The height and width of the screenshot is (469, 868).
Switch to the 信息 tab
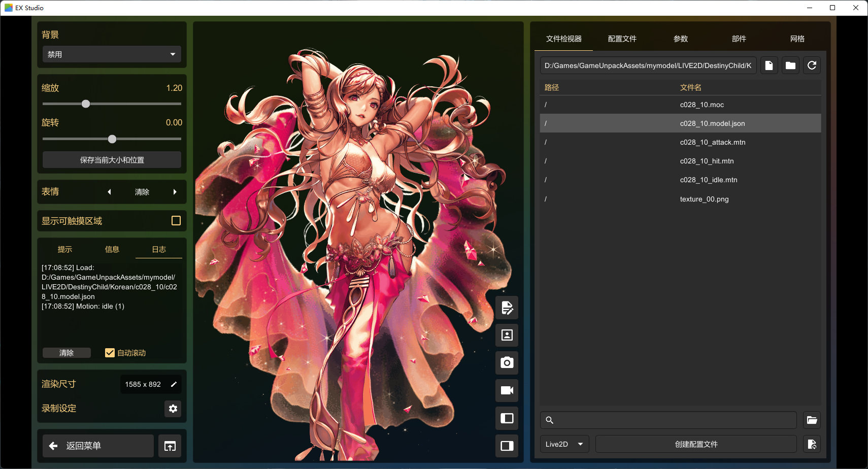[x=112, y=249]
